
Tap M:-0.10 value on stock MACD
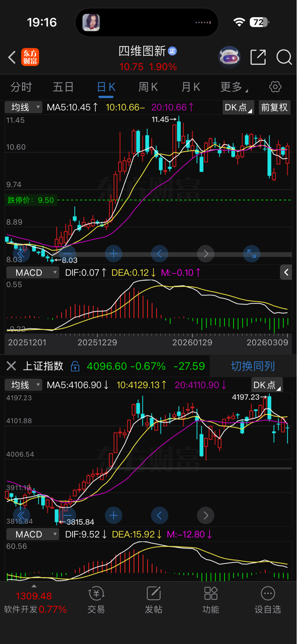pyautogui.click(x=181, y=272)
